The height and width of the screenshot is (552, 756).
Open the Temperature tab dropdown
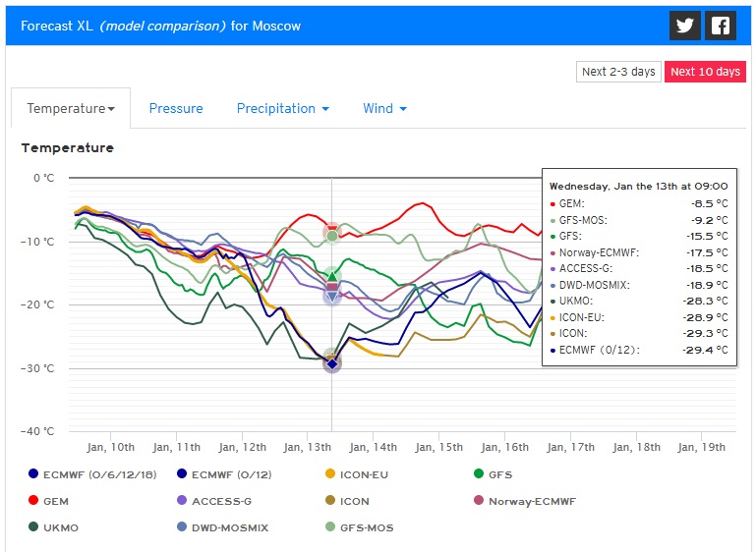pos(71,108)
